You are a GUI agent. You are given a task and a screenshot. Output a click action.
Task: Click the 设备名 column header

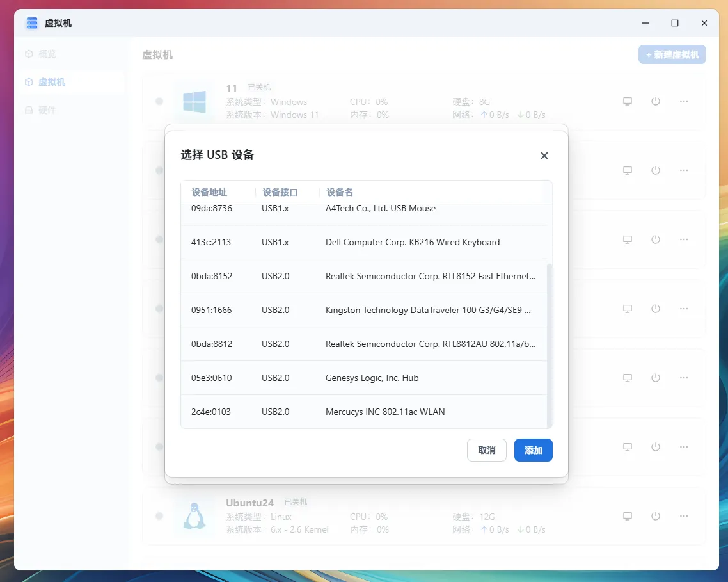coord(340,192)
